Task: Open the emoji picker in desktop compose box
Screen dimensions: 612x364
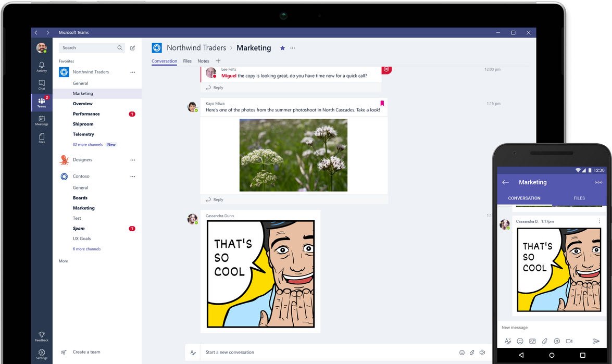Action: coord(462,353)
